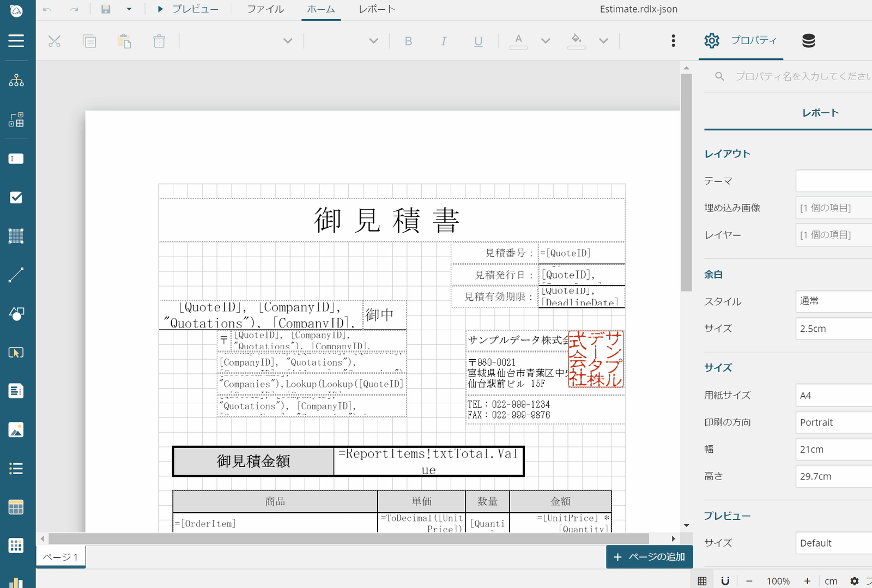Select the List tool in the toolbox
This screenshot has width=872, height=588.
16,469
